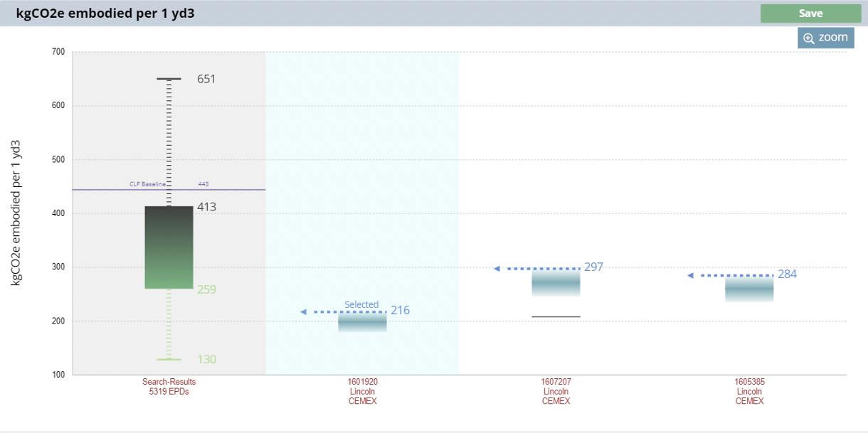This screenshot has width=868, height=433.
Task: Click the arrow marker left of 216
Action: 304,312
